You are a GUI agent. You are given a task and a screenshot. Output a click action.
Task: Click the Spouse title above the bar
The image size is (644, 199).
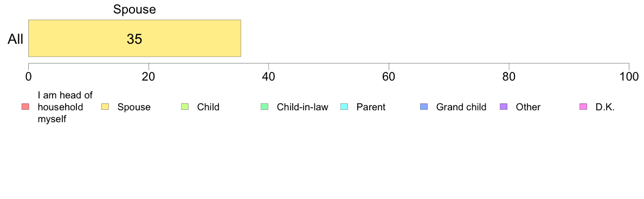[135, 9]
